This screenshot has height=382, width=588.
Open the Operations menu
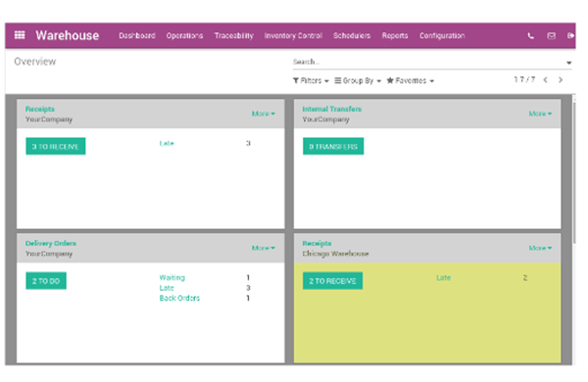[x=184, y=35]
